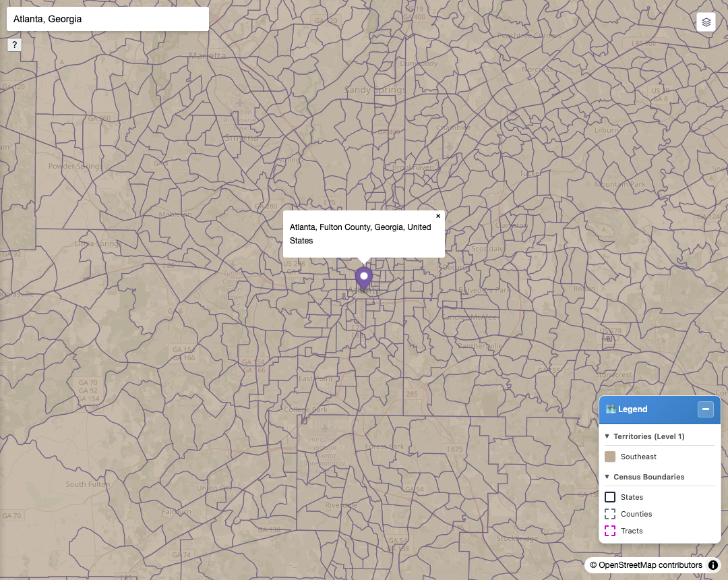The image size is (728, 580).
Task: Click the States boundary legend symbol
Action: (610, 497)
